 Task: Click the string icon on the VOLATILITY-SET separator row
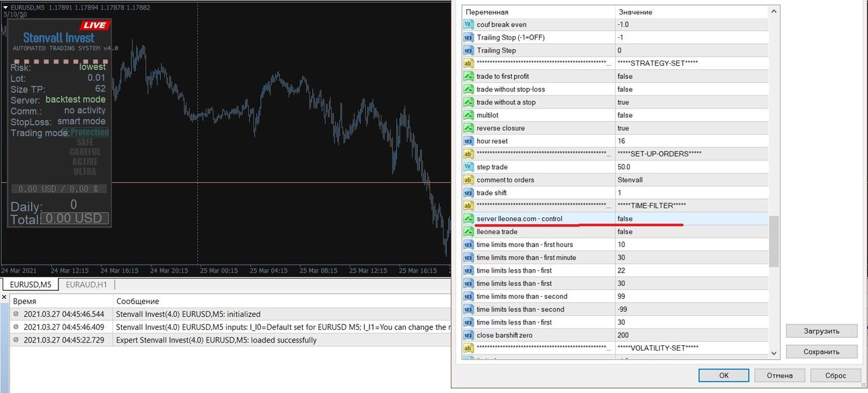(x=469, y=348)
